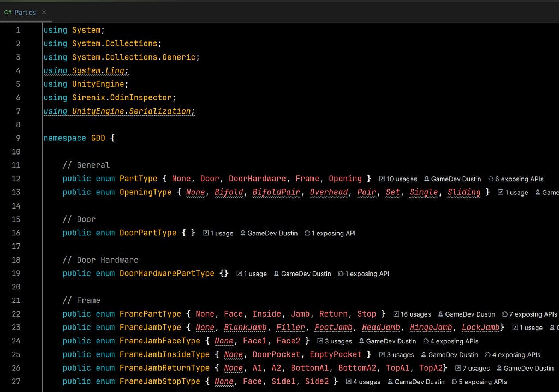The width and height of the screenshot is (559, 392).
Task: Click author icon on FramePartType line
Action: coord(441,314)
